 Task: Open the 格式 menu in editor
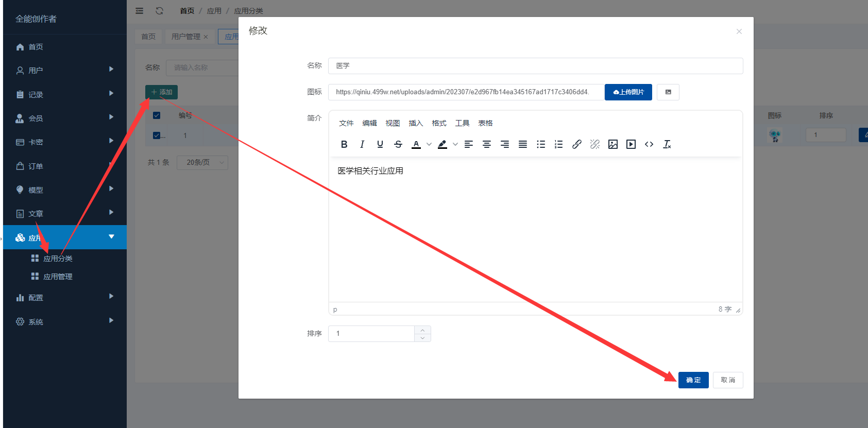point(439,123)
